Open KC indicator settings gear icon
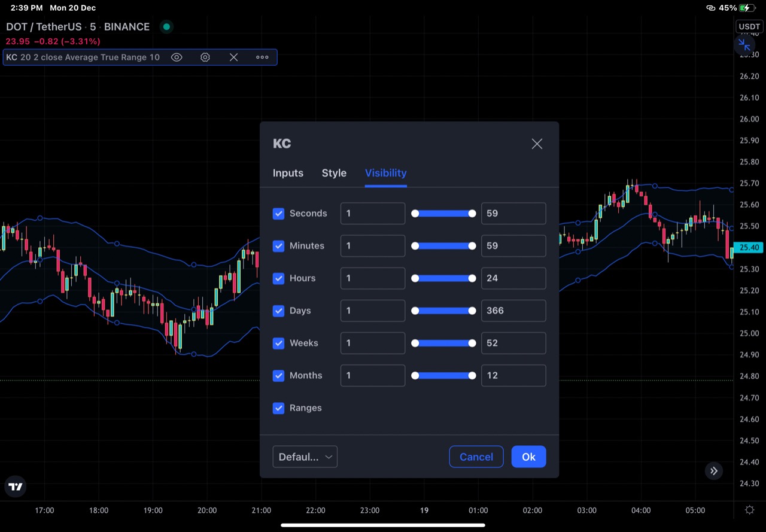 coord(205,57)
